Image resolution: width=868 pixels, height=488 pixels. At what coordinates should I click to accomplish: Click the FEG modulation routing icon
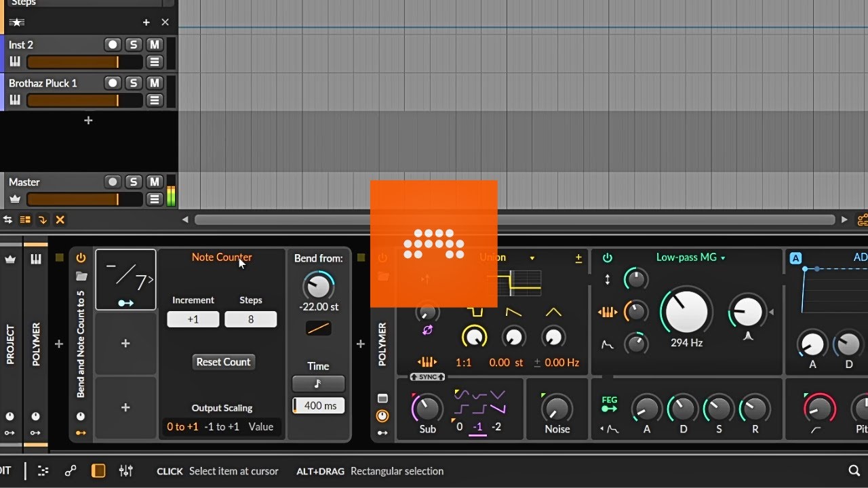tap(610, 404)
